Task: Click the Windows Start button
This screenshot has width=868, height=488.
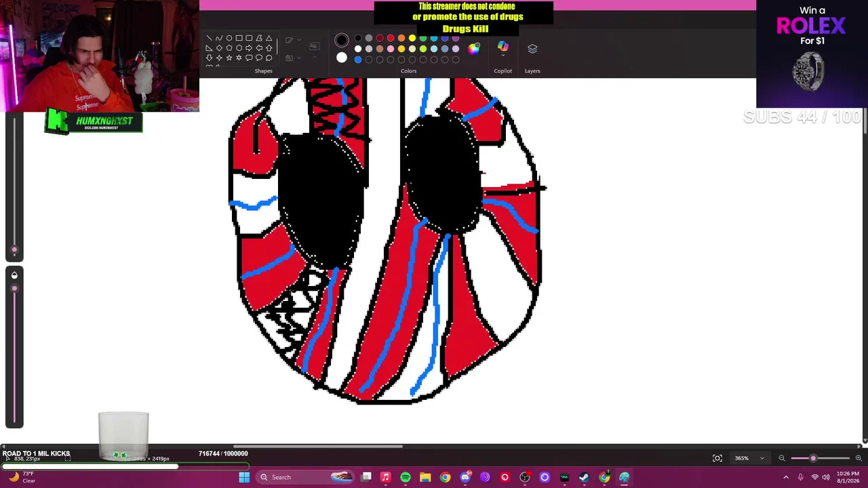Action: click(244, 477)
